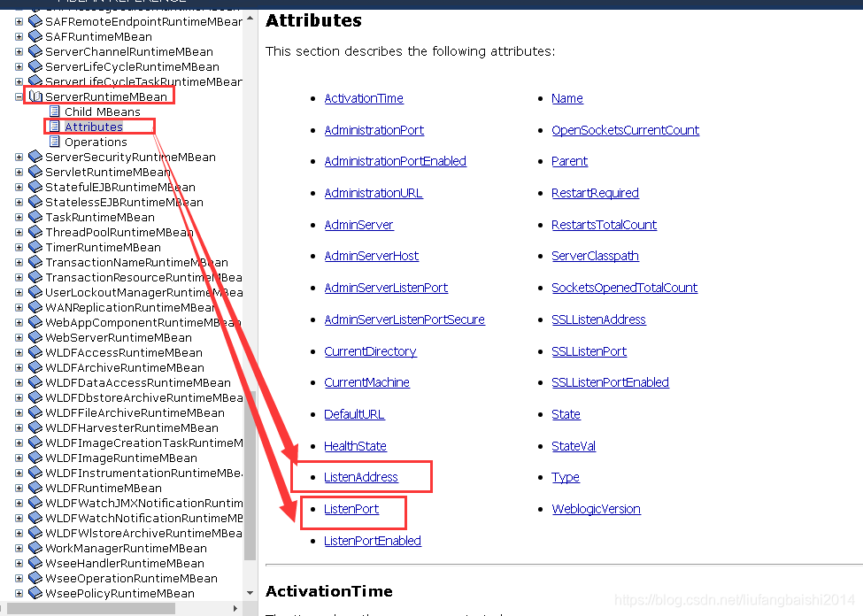
Task: Click the WLDFArchiveRuntimeMBean book icon
Action: click(x=35, y=367)
